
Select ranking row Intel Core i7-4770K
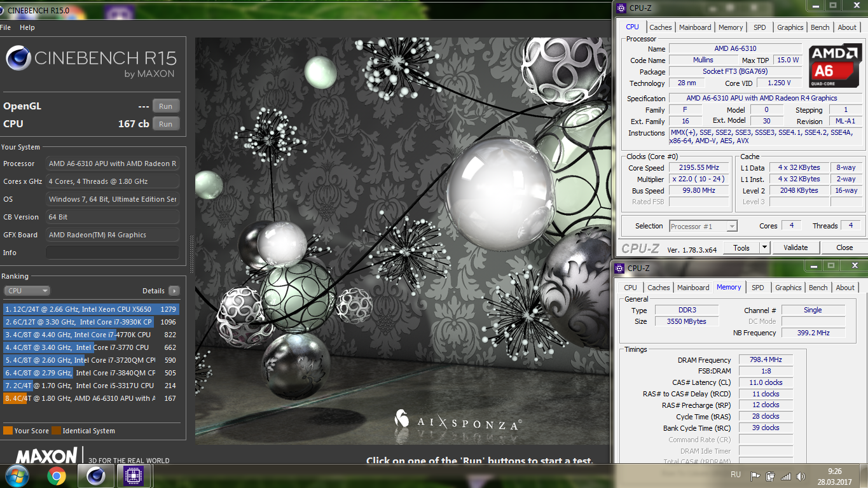91,335
